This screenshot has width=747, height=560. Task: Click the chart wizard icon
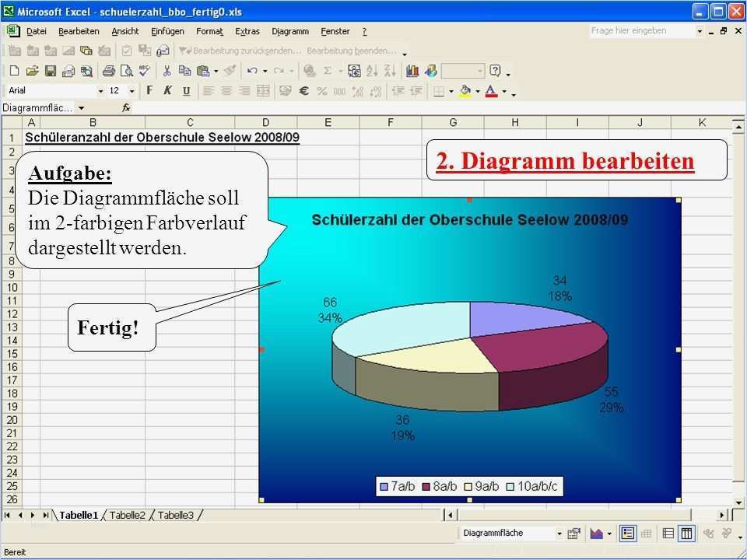(x=412, y=71)
